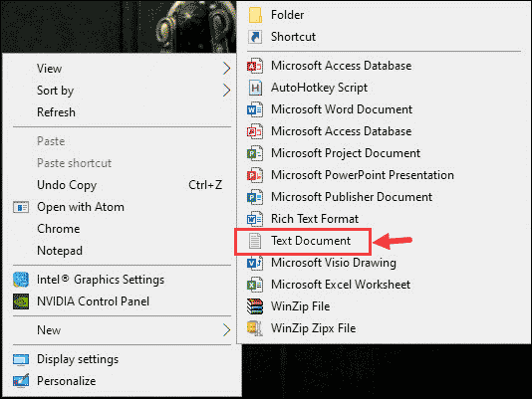Click the yellow Folder icon
Image resolution: width=532 pixels, height=399 pixels.
pyautogui.click(x=255, y=15)
